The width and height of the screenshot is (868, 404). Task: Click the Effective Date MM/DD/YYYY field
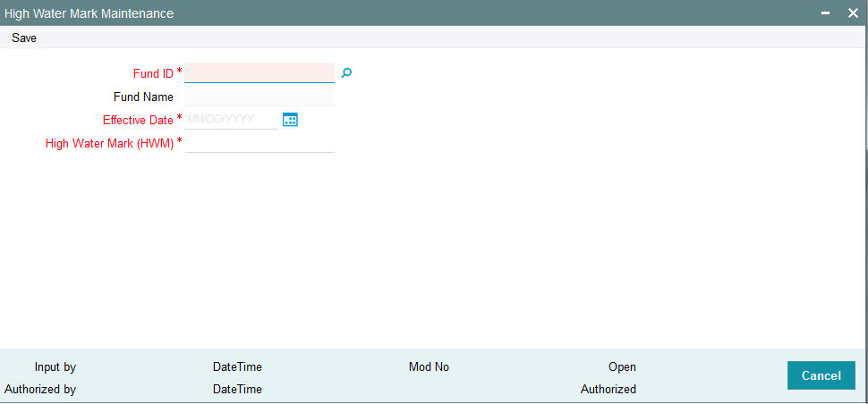231,119
